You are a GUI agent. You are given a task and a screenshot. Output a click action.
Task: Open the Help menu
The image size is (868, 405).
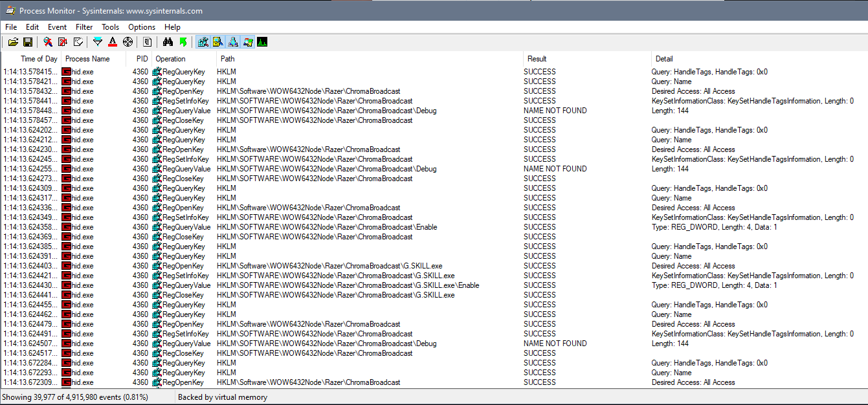[x=172, y=27]
